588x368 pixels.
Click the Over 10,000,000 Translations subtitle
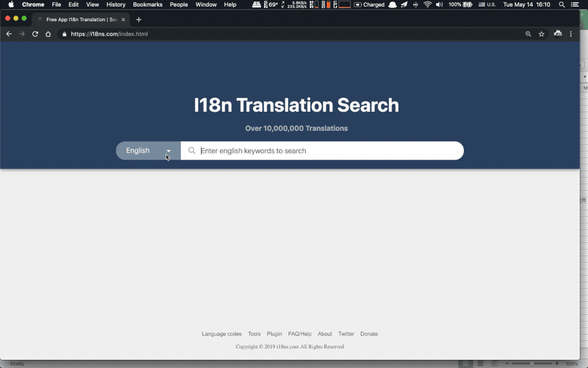pyautogui.click(x=296, y=129)
